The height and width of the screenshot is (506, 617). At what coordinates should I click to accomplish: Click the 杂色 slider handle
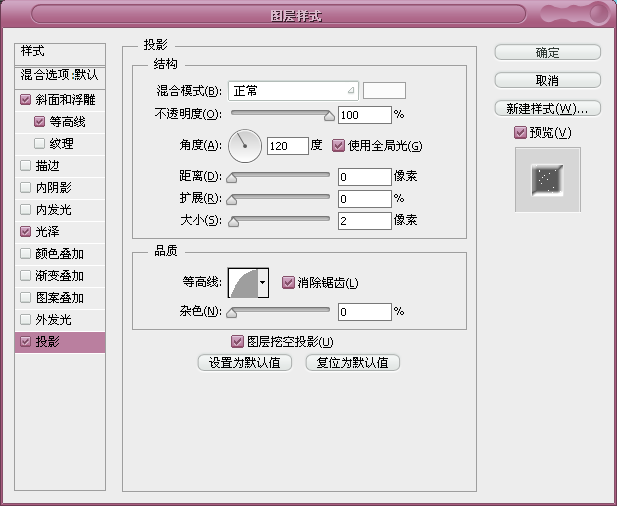click(232, 313)
